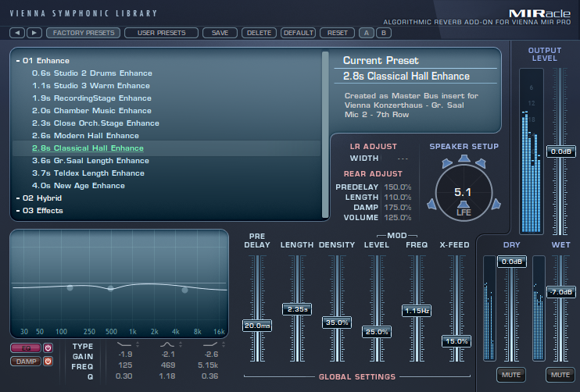Viewport: 580px width, 392px height.
Task: Expand the 02 Hybrid preset folder
Action: pyautogui.click(x=18, y=198)
